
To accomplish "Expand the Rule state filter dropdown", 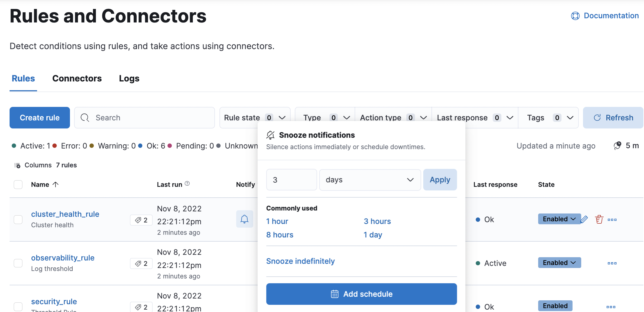I will point(255,118).
